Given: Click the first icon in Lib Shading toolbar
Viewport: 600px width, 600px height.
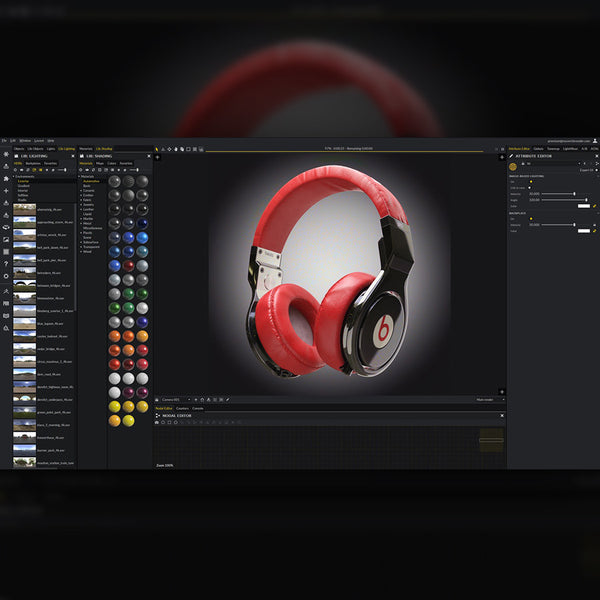Looking at the screenshot, I should point(80,170).
